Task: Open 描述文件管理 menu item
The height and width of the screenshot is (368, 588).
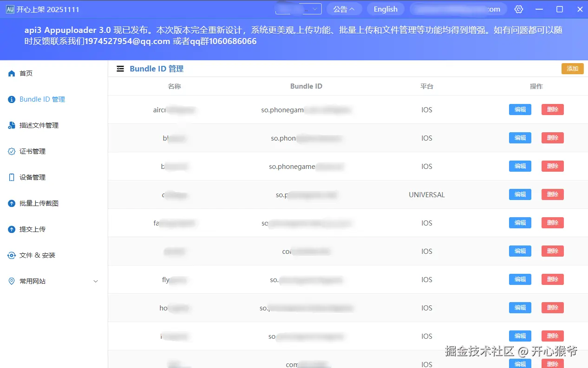Action: click(x=54, y=125)
